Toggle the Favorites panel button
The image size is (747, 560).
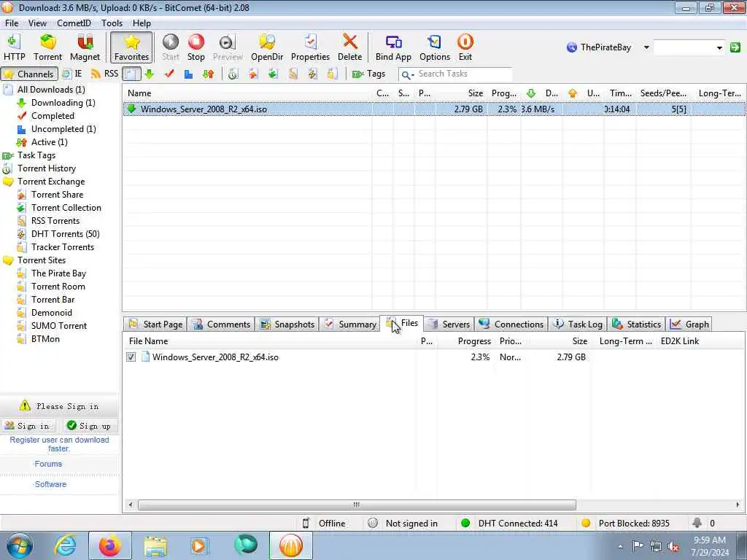[131, 47]
